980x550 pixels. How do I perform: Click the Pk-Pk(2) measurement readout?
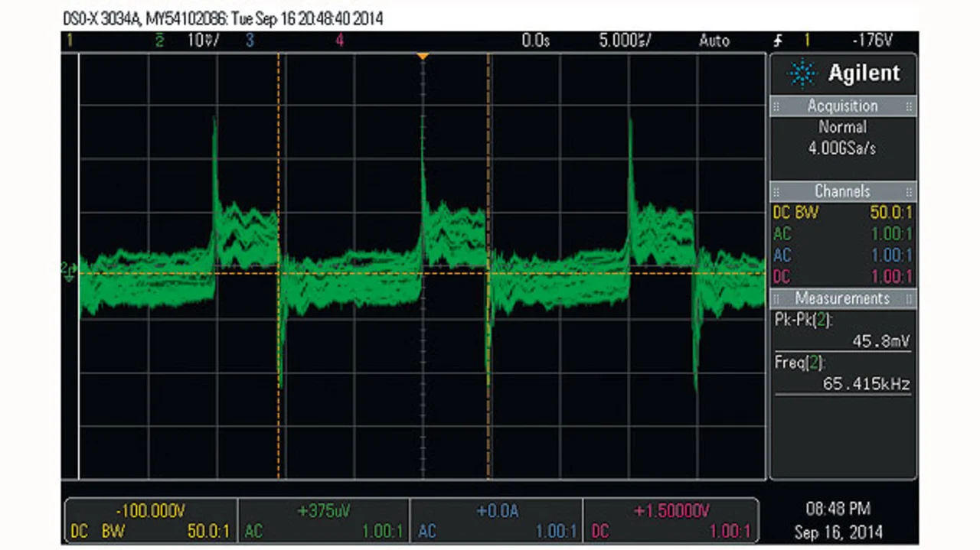[x=842, y=331]
